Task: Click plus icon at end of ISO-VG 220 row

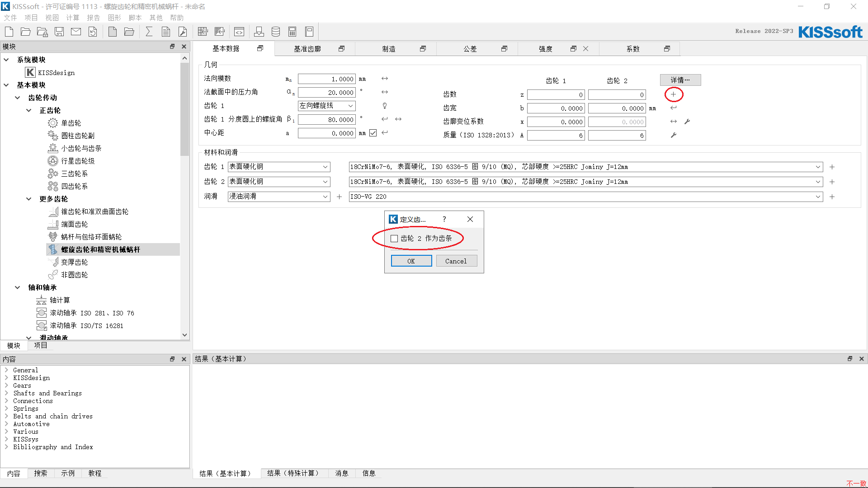Action: click(832, 197)
